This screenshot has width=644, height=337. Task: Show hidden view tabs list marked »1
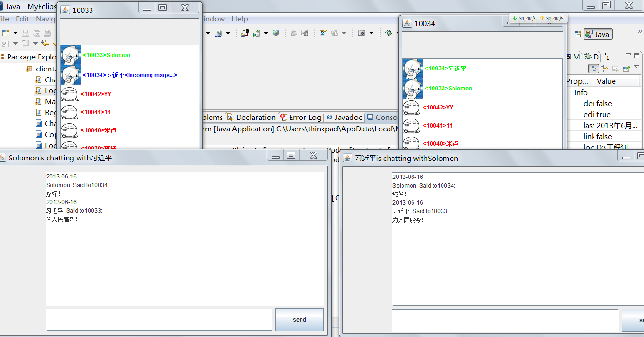tap(606, 56)
